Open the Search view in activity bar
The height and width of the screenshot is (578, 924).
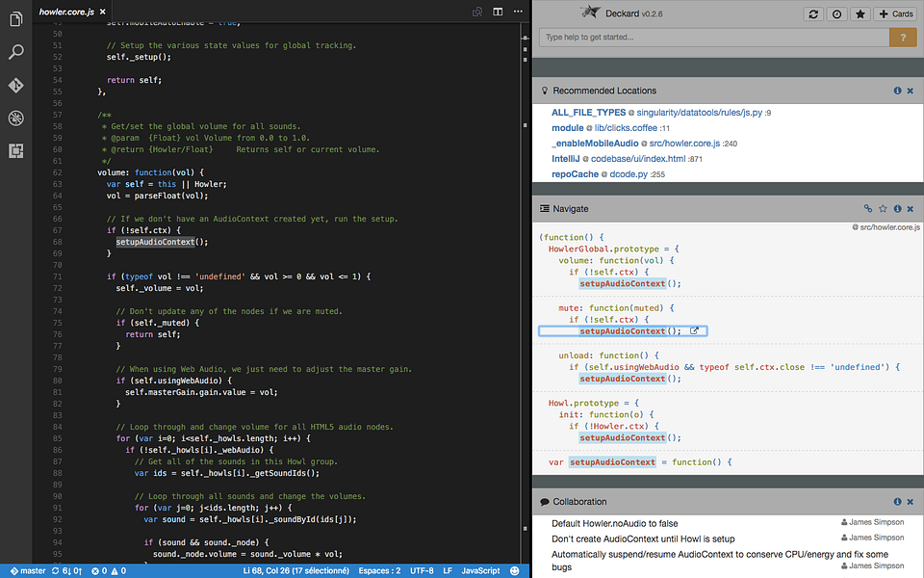pos(15,52)
